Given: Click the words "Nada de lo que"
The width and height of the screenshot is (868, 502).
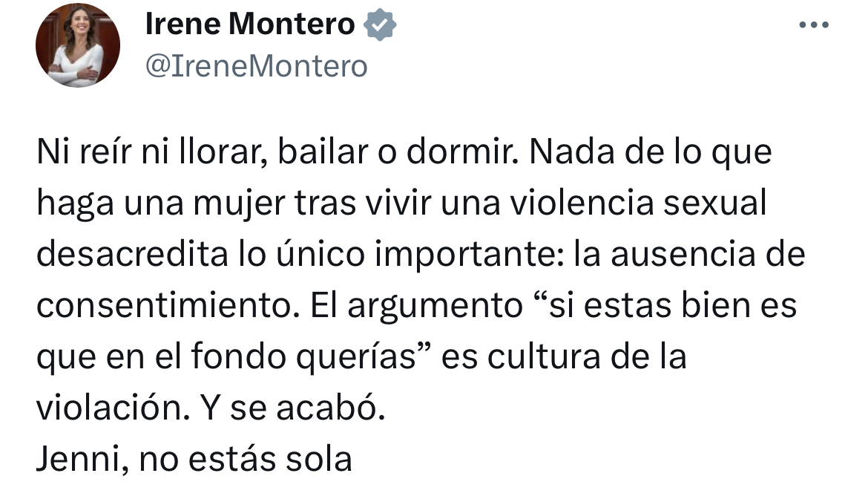Looking at the screenshot, I should (x=651, y=154).
